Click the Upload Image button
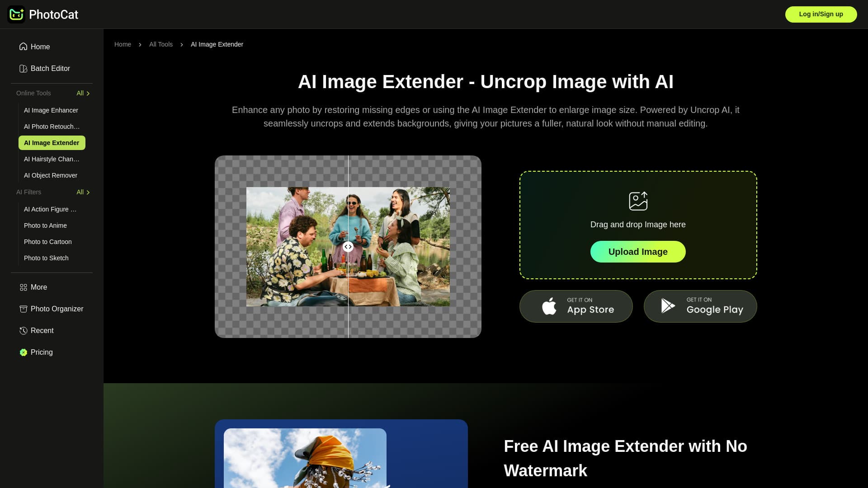This screenshot has height=488, width=868. pyautogui.click(x=637, y=251)
